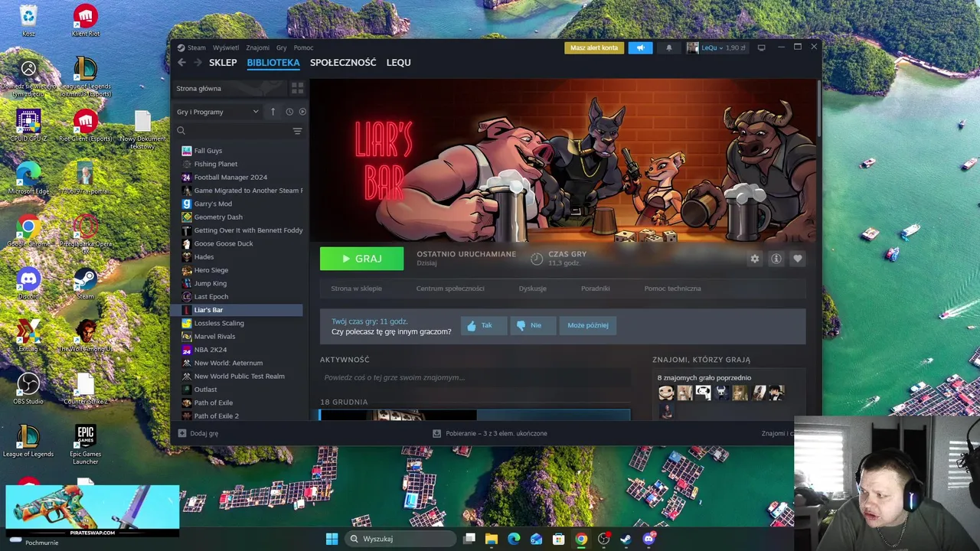Open Windows Start menu
This screenshot has width=980, height=551.
tap(332, 539)
